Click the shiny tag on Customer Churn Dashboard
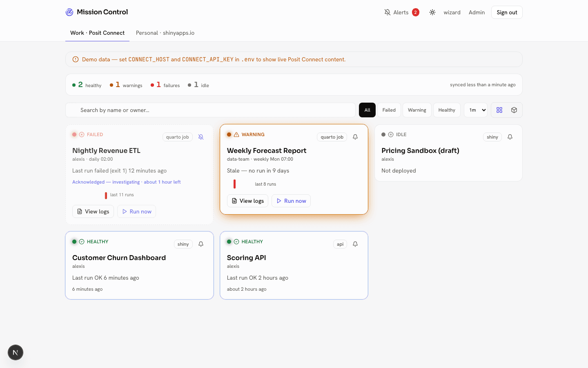The height and width of the screenshot is (368, 588). pyautogui.click(x=183, y=244)
